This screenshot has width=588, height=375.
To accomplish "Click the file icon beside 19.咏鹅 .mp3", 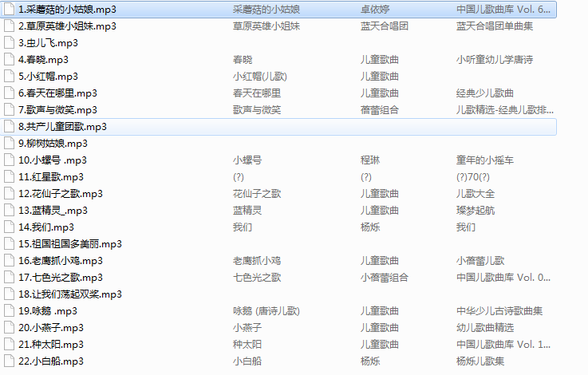I will (x=9, y=311).
